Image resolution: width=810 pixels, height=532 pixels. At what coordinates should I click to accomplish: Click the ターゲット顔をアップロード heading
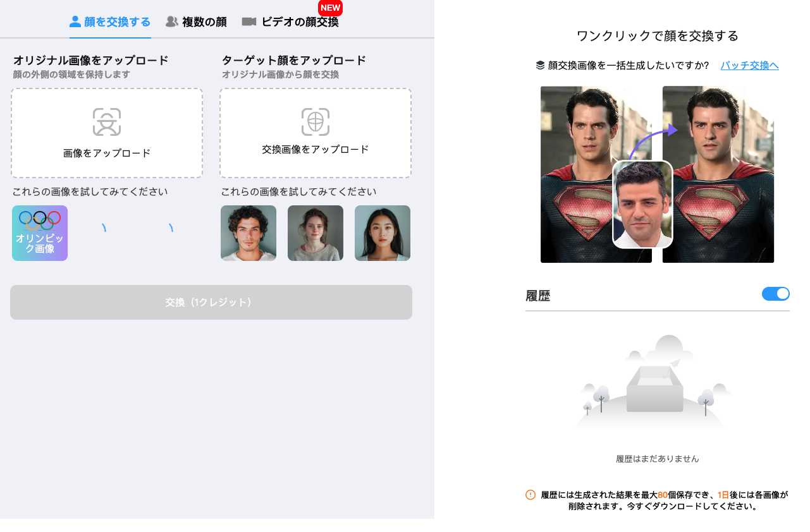294,61
